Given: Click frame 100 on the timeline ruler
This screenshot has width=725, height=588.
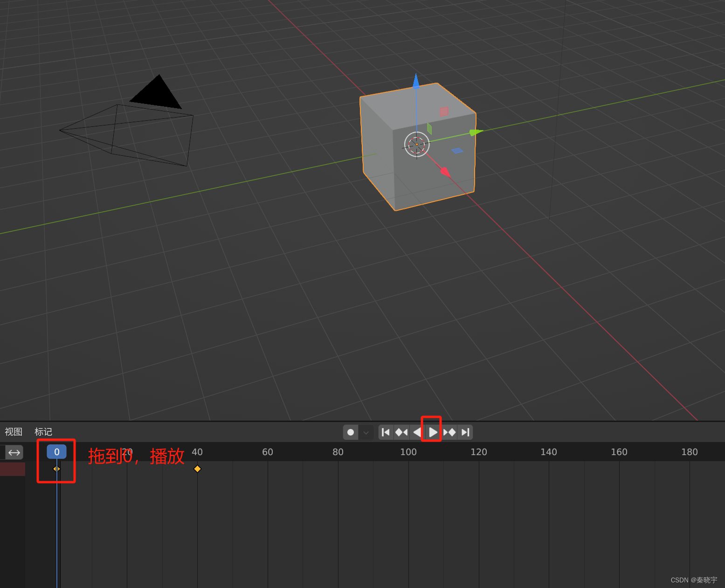Looking at the screenshot, I should coord(408,452).
